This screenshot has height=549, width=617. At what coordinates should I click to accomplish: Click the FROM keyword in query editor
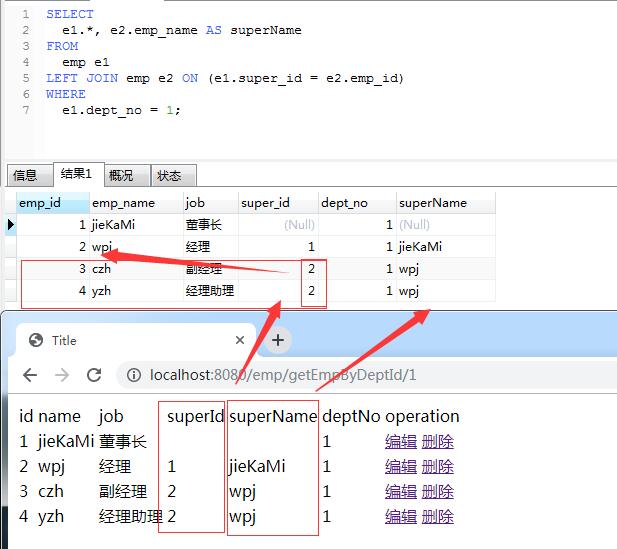pos(62,46)
